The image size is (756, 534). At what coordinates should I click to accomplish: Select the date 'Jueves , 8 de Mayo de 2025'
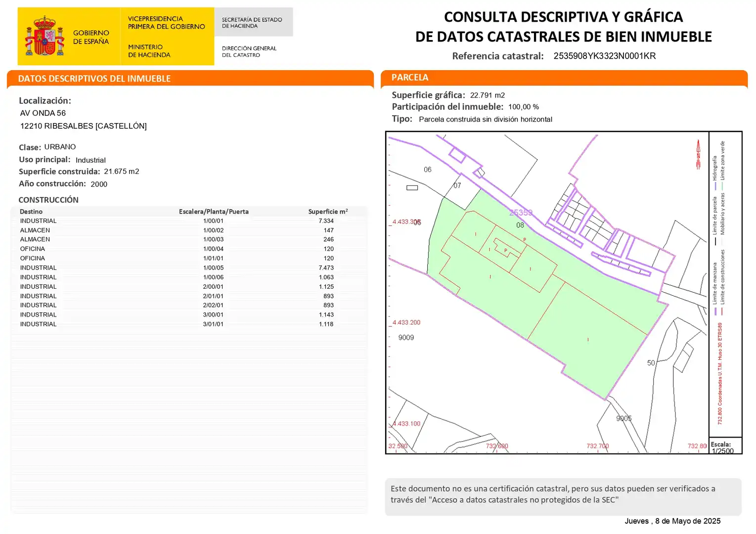[672, 521]
